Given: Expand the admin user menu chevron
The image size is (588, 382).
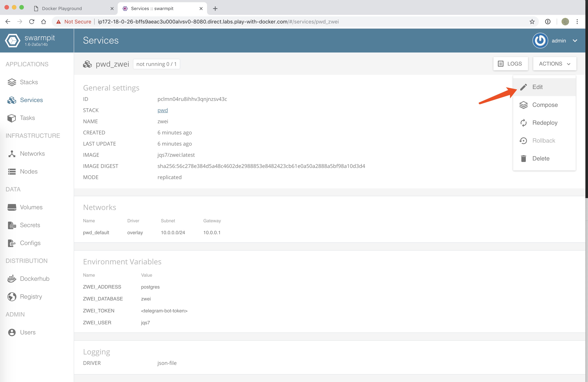Looking at the screenshot, I should coord(575,41).
